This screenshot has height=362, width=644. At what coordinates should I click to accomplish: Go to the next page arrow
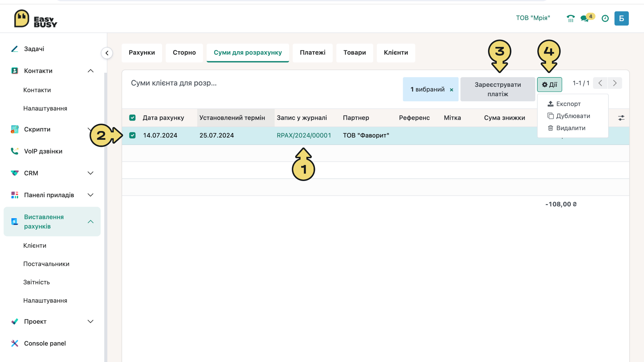615,83
